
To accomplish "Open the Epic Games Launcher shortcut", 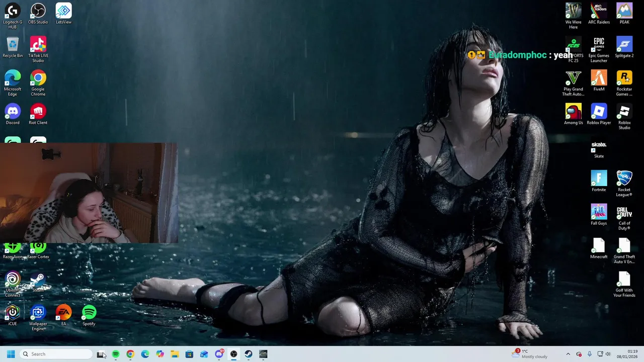I will tap(599, 49).
